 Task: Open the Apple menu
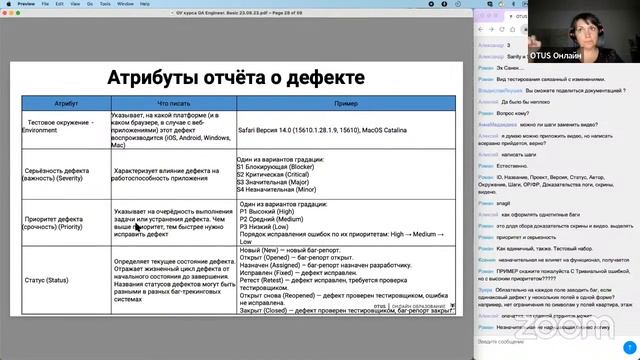pyautogui.click(x=8, y=4)
